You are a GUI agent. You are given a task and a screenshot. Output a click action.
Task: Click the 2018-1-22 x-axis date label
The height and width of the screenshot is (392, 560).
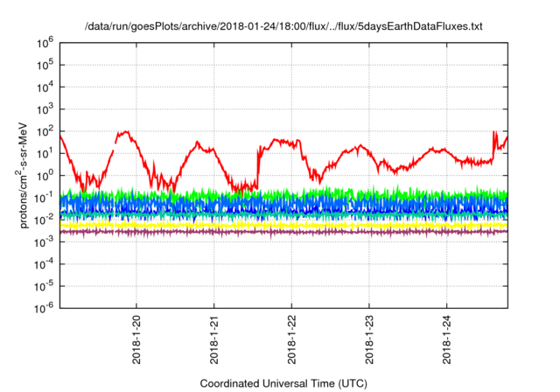point(291,339)
